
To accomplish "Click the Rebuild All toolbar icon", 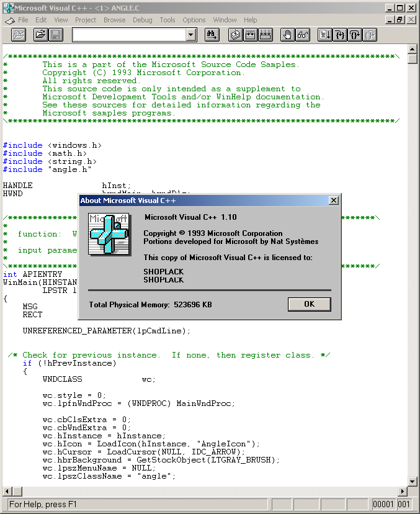I will click(x=265, y=35).
